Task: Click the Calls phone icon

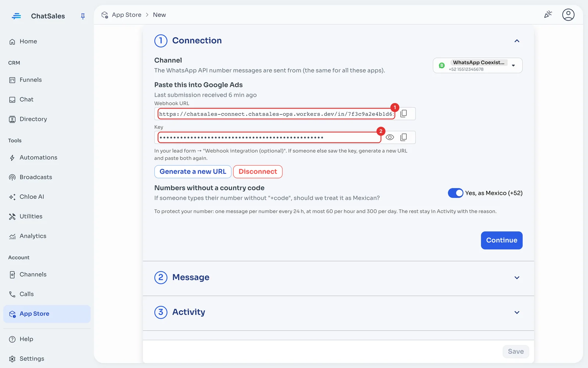Action: click(x=12, y=294)
